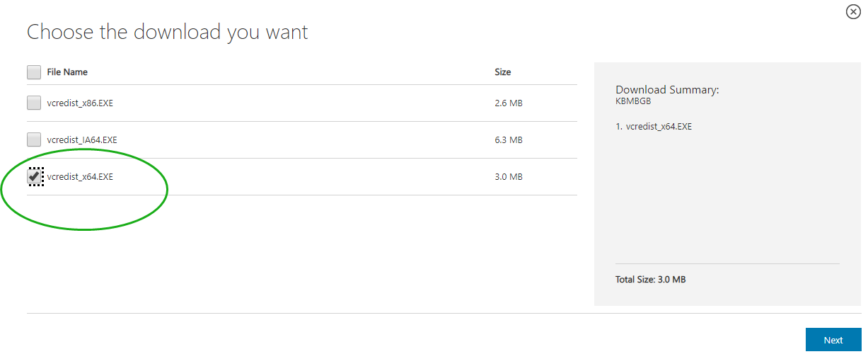Click the Download Summary heading
This screenshot has height=359, width=868.
coord(667,90)
